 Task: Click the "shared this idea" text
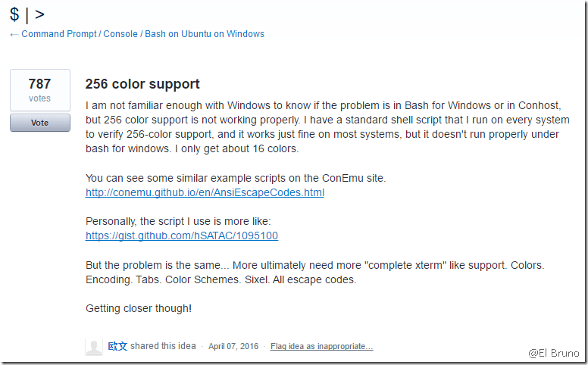(163, 346)
